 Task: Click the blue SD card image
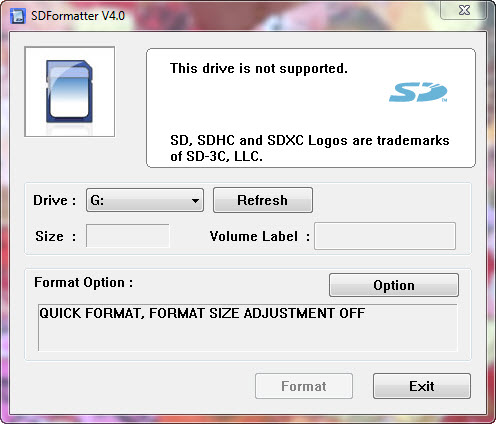69,92
